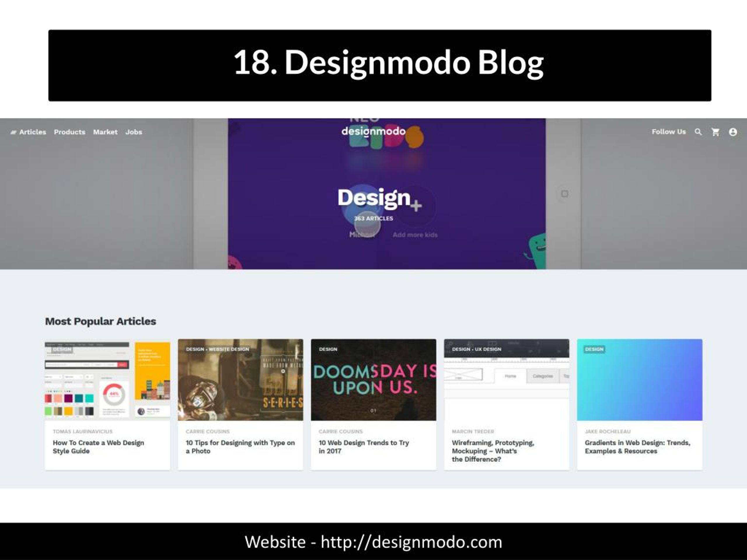Image resolution: width=747 pixels, height=560 pixels.
Task: Click author name Tomas Laurinavicius
Action: [x=82, y=431]
